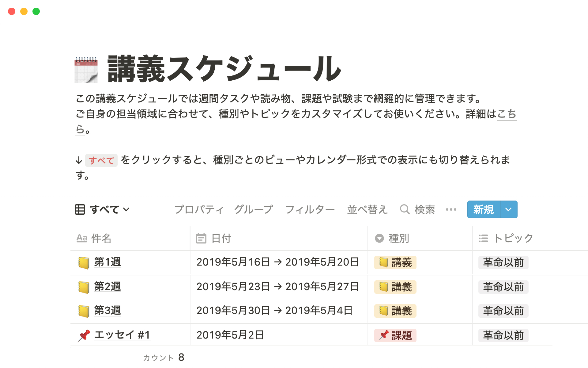Click the search magnifier icon
The width and height of the screenshot is (588, 368).
click(405, 210)
